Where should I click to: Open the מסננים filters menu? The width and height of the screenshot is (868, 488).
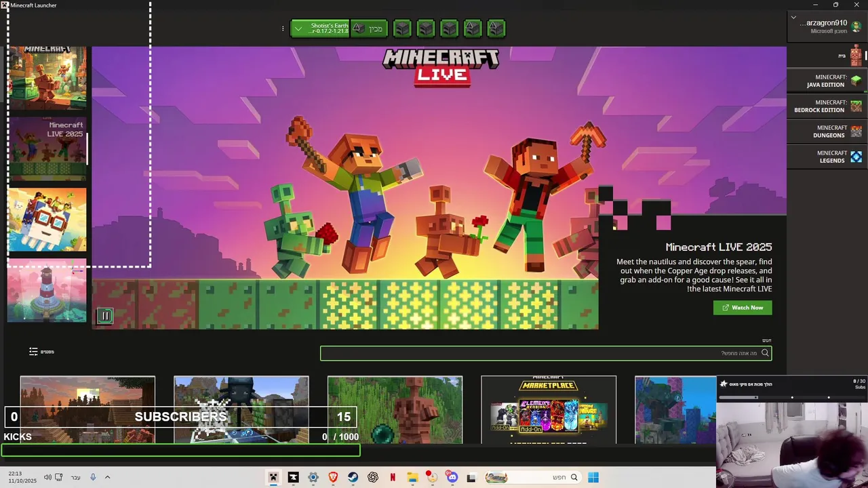pyautogui.click(x=41, y=352)
